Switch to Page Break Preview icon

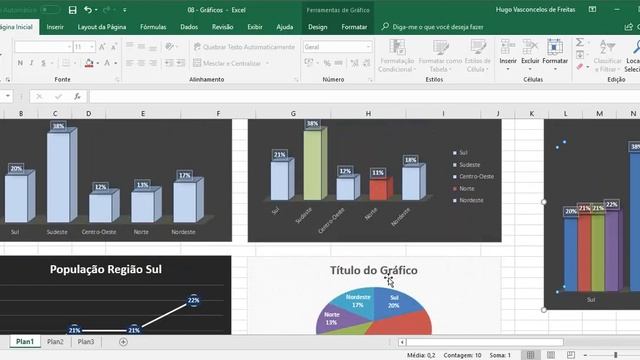tap(571, 355)
